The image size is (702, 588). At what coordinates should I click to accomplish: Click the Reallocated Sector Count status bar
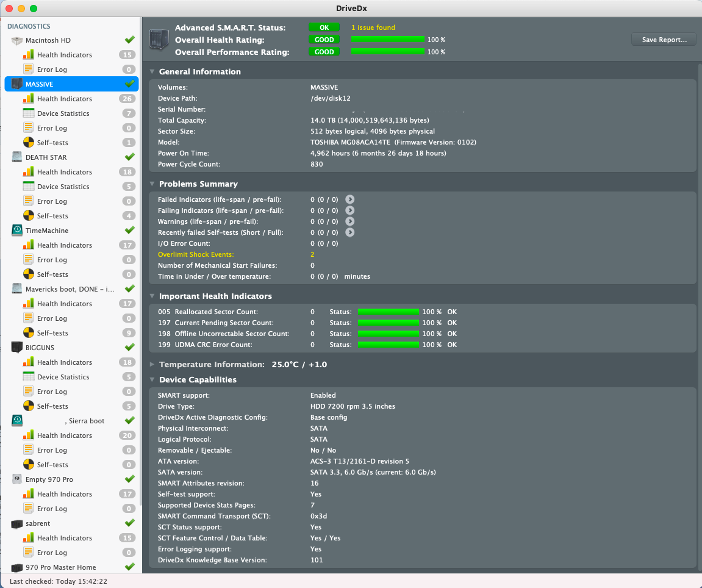(388, 312)
